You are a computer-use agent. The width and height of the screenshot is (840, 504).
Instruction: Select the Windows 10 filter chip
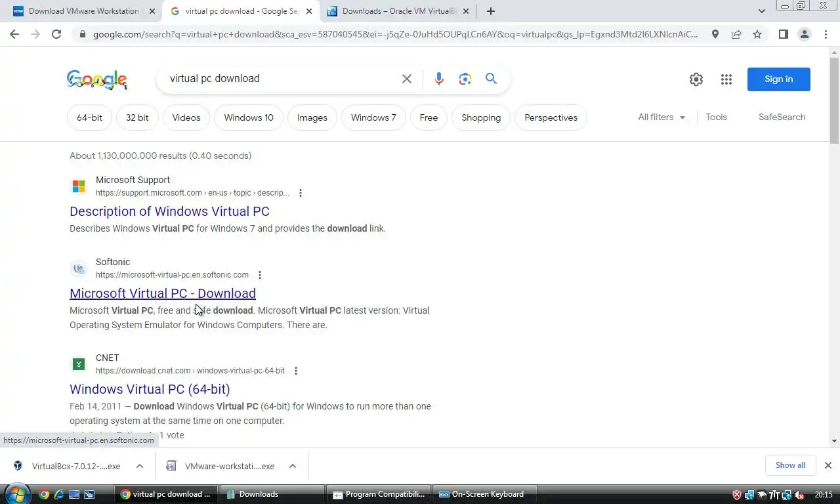coord(249,117)
